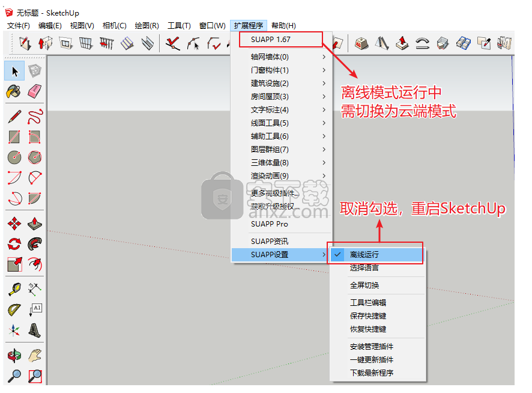Open the SUAPP Pro entry
The image size is (532, 393).
pyautogui.click(x=282, y=224)
